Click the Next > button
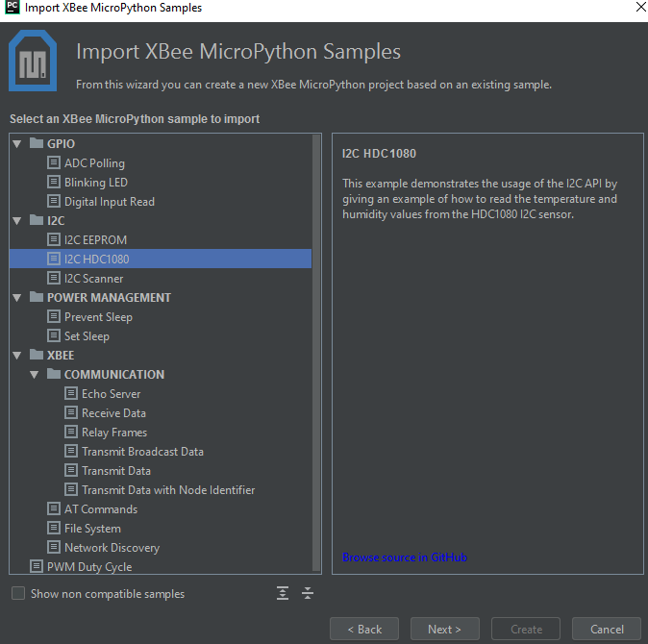The height and width of the screenshot is (644, 648). (445, 629)
